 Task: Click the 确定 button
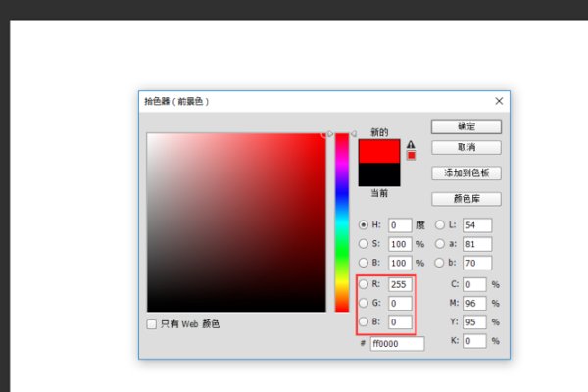466,126
